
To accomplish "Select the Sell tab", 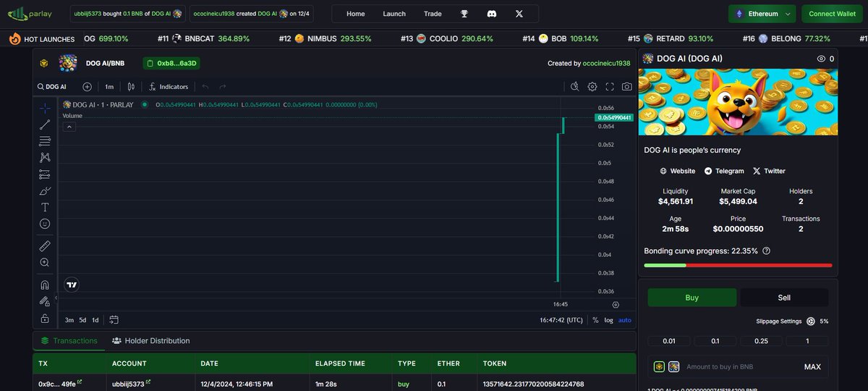I will click(784, 298).
